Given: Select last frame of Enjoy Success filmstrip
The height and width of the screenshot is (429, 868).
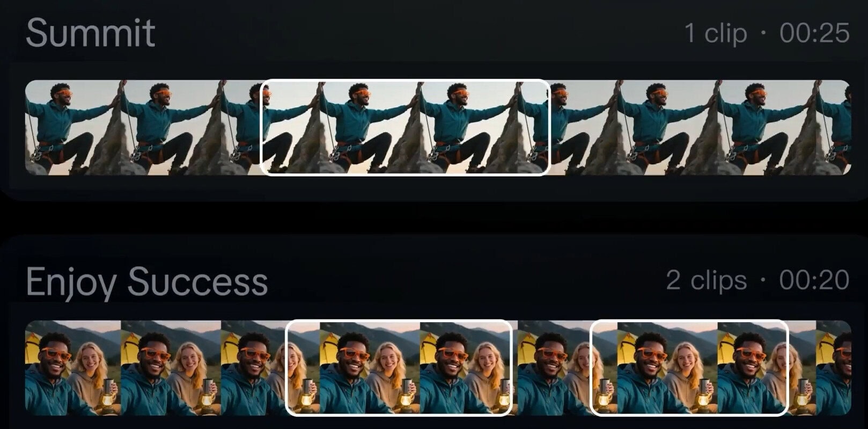Looking at the screenshot, I should (x=833, y=368).
